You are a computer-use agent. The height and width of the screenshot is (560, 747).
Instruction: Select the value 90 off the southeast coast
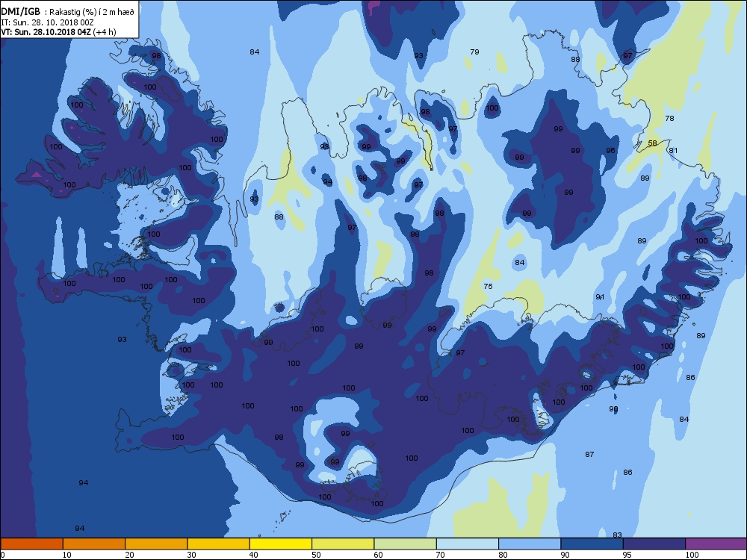pos(613,409)
